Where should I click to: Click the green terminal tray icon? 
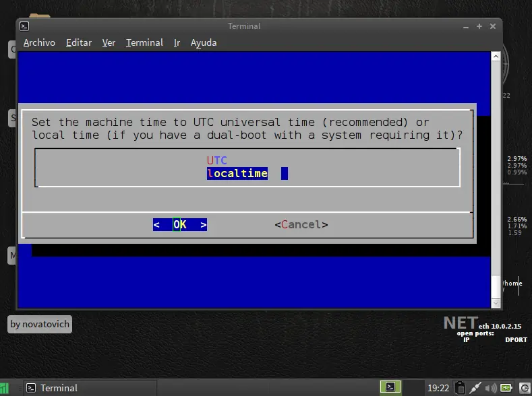(390, 387)
